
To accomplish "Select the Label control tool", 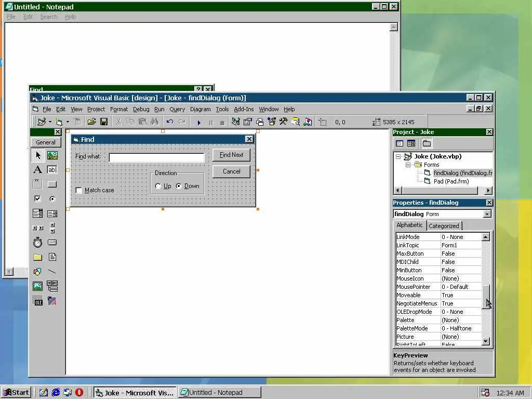I will pyautogui.click(x=37, y=170).
